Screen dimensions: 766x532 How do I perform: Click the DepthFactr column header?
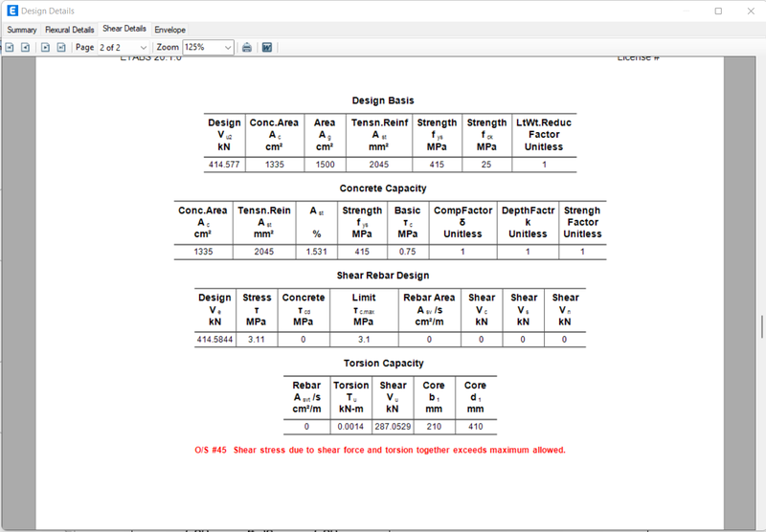coord(528,222)
